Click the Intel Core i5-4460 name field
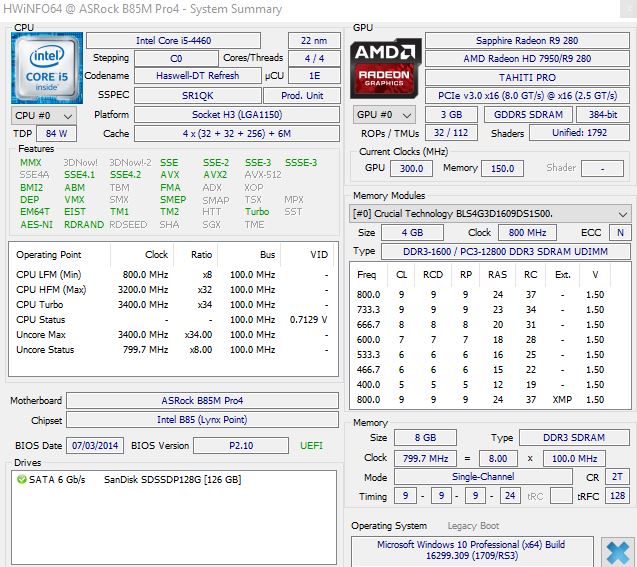This screenshot has width=637, height=567. pos(173,41)
